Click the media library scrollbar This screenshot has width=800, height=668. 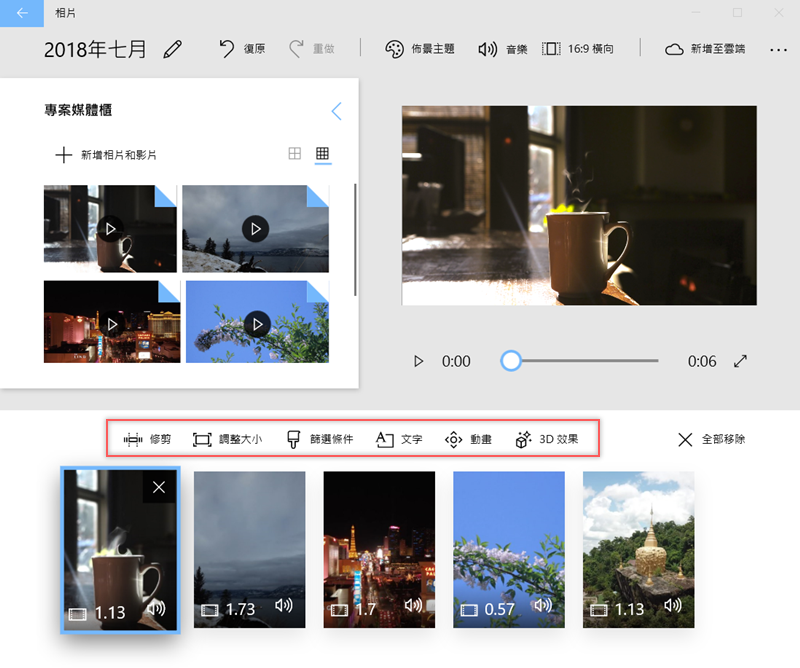pyautogui.click(x=355, y=240)
